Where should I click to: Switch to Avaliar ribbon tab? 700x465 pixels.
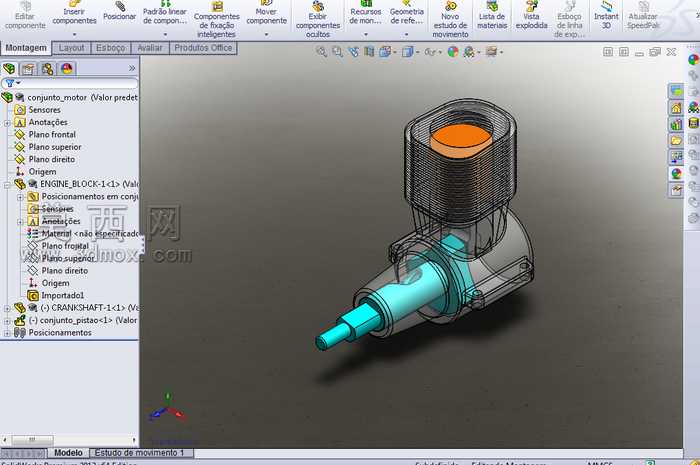click(150, 48)
